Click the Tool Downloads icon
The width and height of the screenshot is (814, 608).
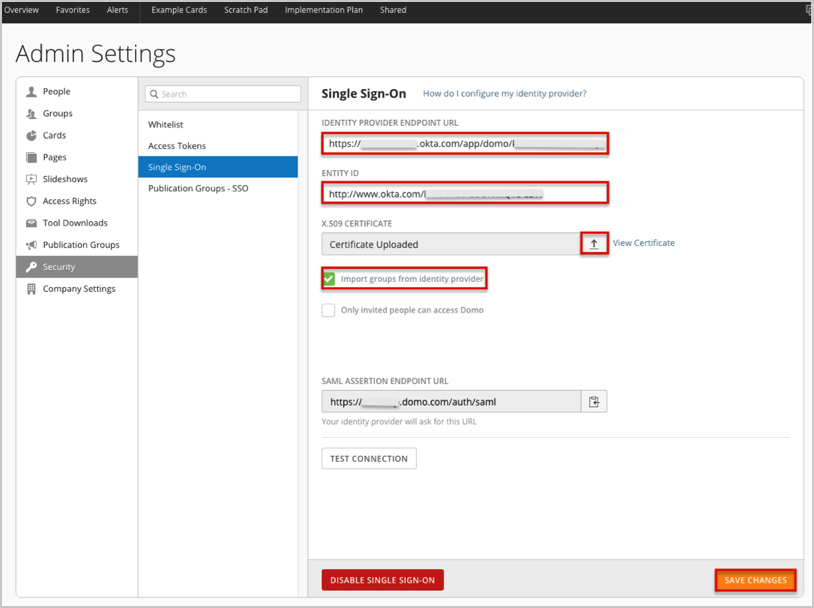[x=32, y=224]
